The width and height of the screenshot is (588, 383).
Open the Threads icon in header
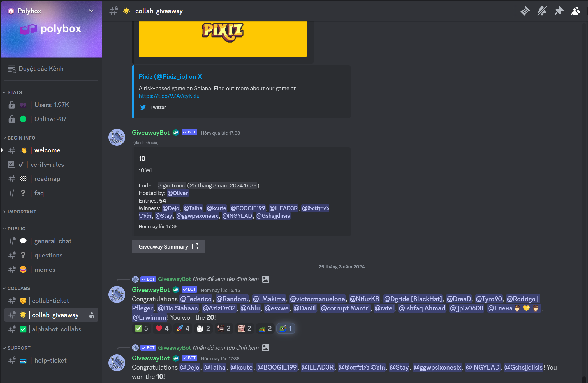[525, 11]
